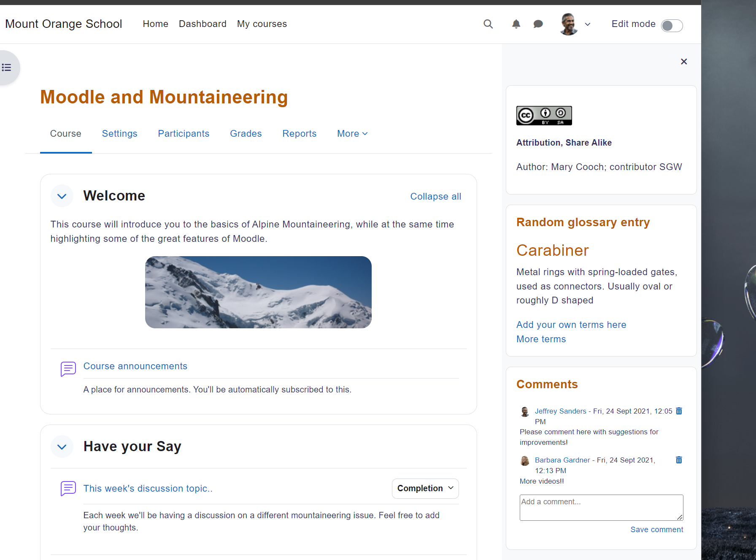The height and width of the screenshot is (560, 756).
Task: Click Jeffrey Sanders' comment avatar
Action: point(525,412)
